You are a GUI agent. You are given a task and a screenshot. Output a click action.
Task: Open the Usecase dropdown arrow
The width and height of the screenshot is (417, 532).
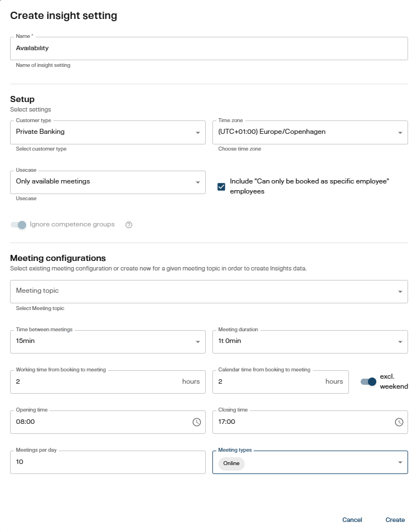tap(199, 182)
